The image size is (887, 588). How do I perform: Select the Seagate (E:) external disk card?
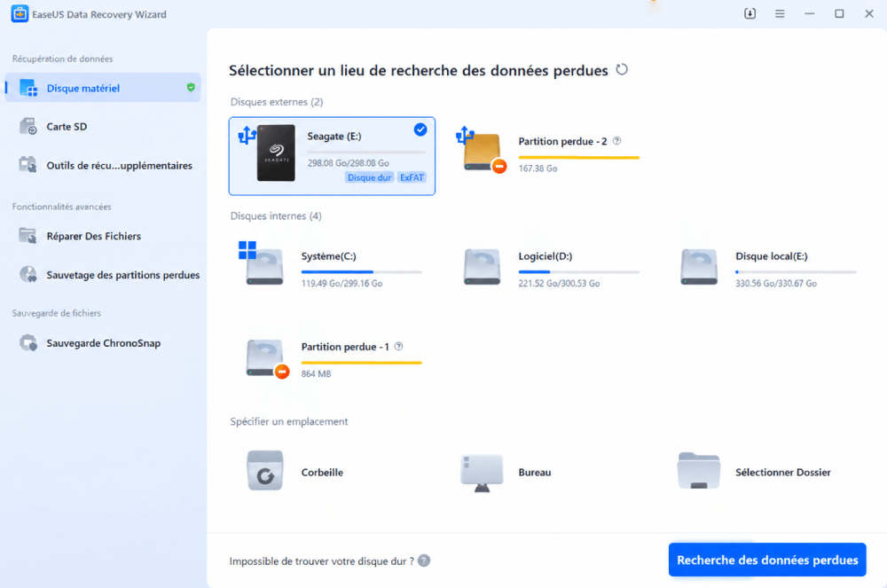pyautogui.click(x=332, y=156)
